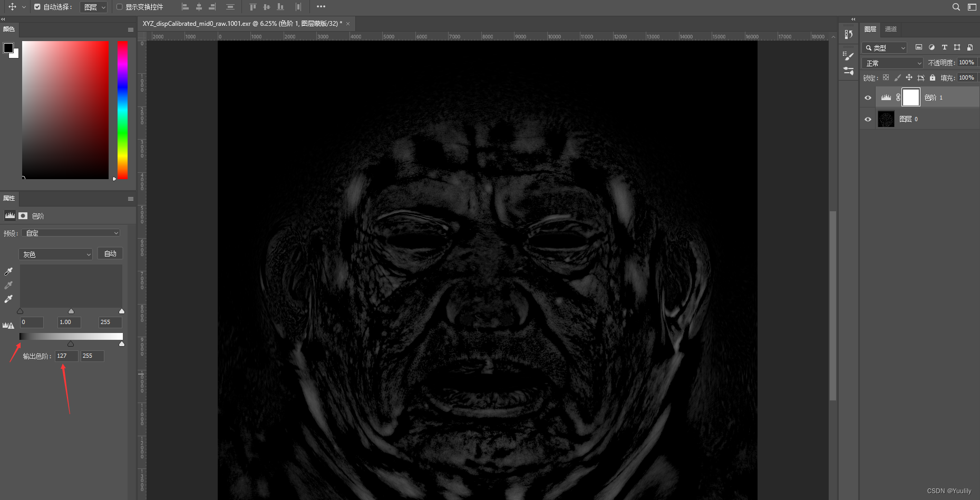Viewport: 980px width, 500px height.
Task: Click the input highlight field 255
Action: coord(110,322)
